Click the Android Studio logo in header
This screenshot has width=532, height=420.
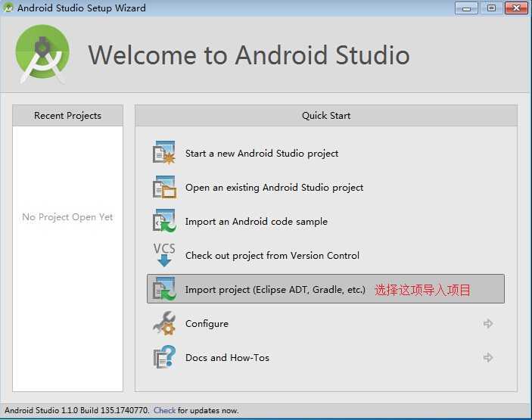(x=42, y=54)
